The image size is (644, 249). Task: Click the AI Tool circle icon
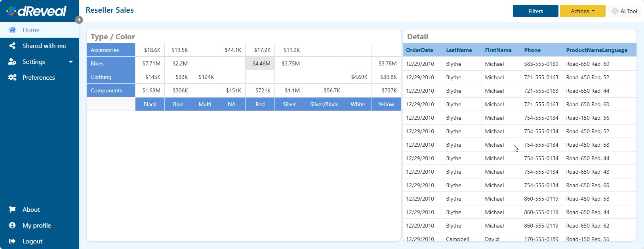pyautogui.click(x=615, y=11)
